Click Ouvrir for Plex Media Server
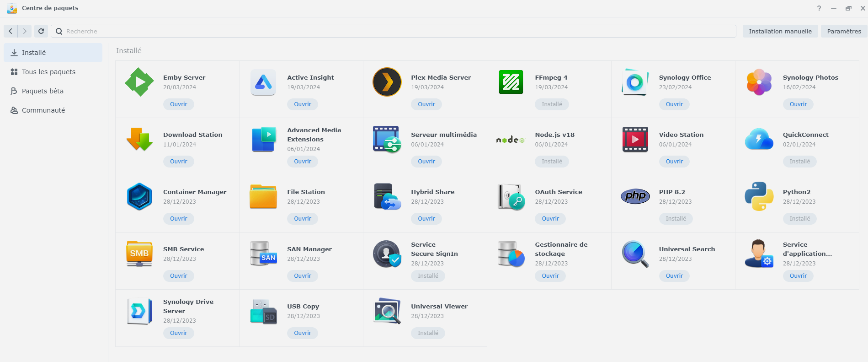868x362 pixels. coord(426,104)
